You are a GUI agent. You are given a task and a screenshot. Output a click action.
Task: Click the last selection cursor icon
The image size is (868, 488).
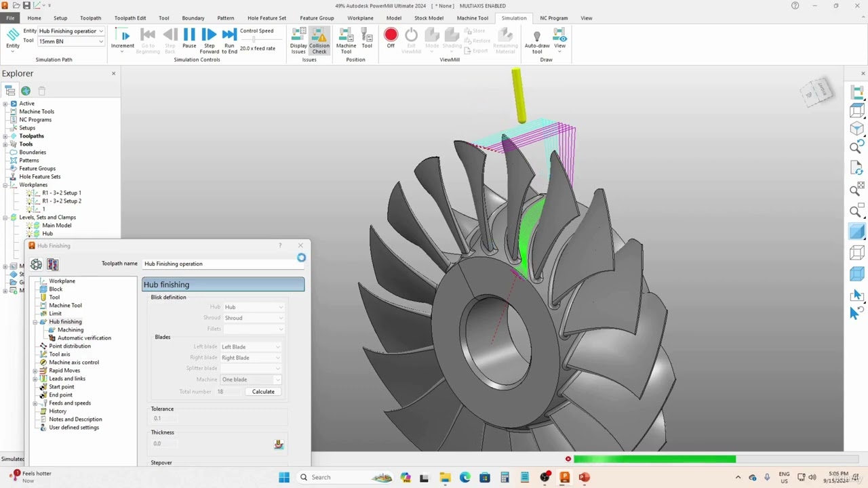pyautogui.click(x=857, y=312)
